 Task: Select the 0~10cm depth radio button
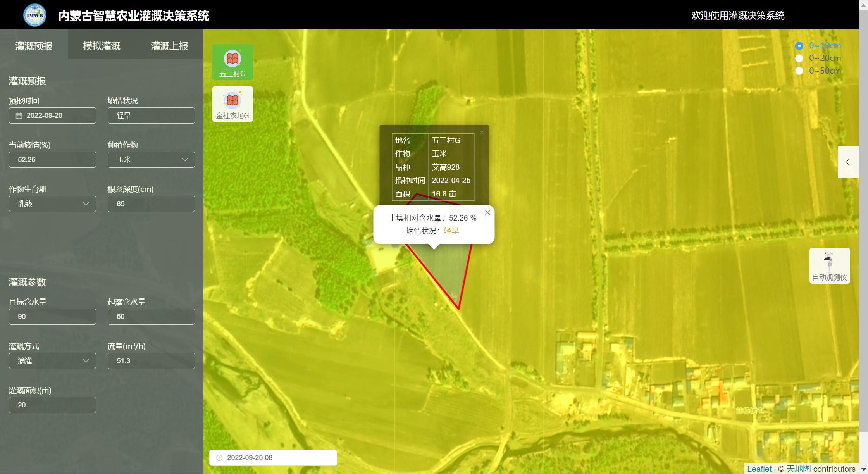[x=799, y=46]
